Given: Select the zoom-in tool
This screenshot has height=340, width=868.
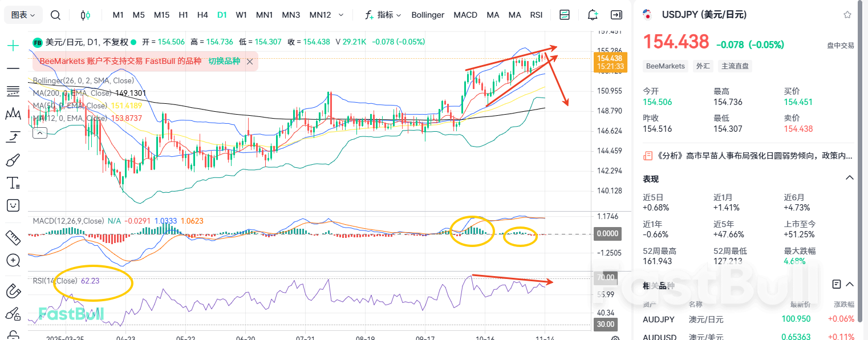Looking at the screenshot, I should click(12, 261).
